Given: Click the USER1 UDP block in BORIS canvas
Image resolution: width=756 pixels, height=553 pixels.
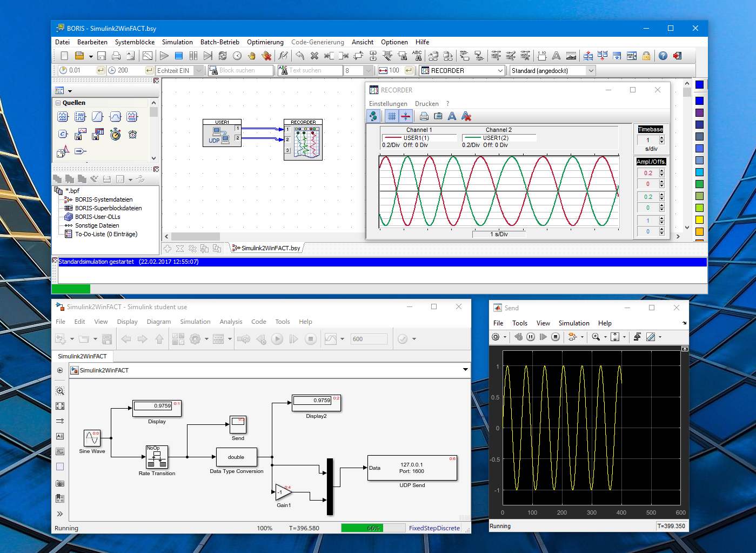Looking at the screenshot, I should click(x=222, y=133).
